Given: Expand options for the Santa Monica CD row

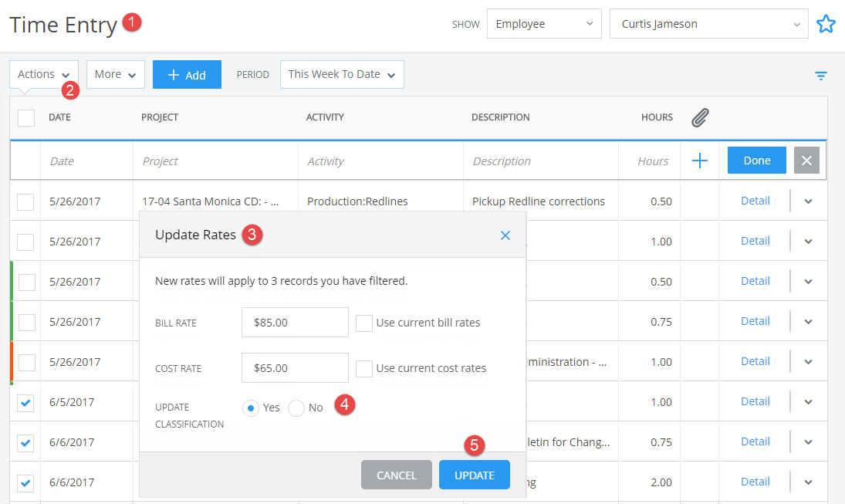Looking at the screenshot, I should click(809, 201).
